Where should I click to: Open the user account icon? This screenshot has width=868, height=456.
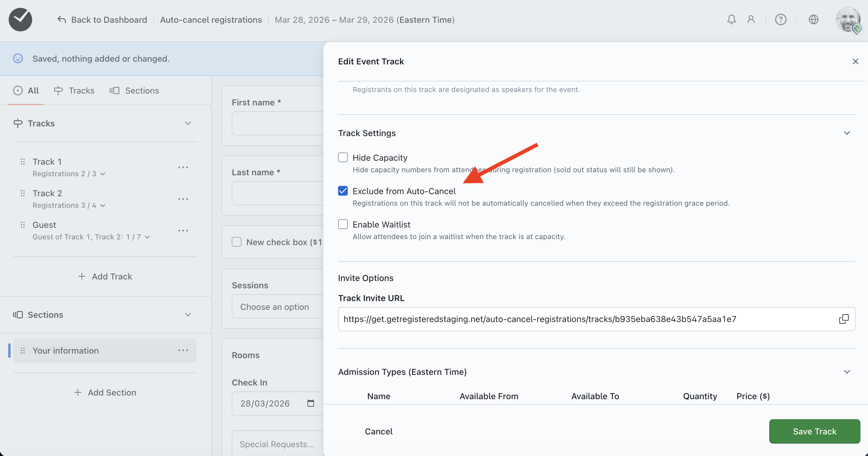coord(751,19)
